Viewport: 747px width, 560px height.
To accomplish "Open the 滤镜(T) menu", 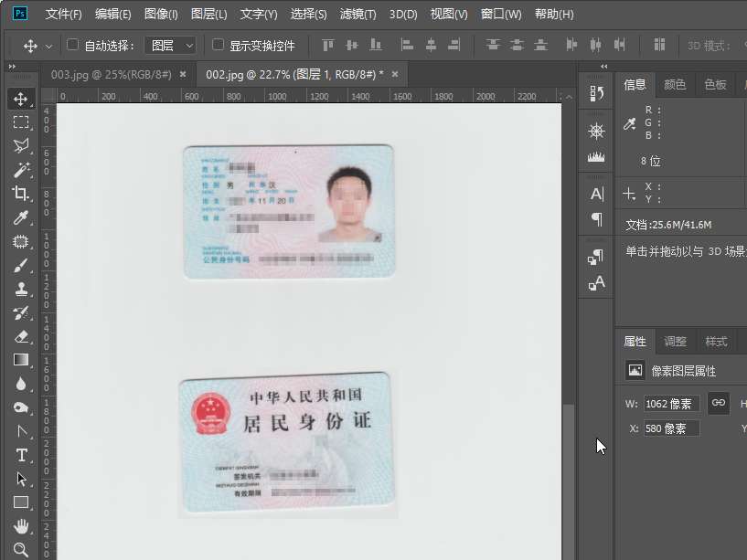I will [357, 15].
